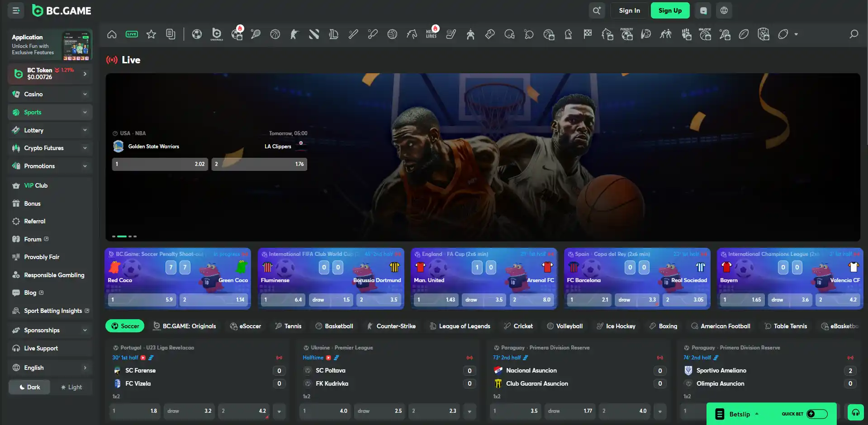
Task: Bet on Golden State Warriors at 2.02
Action: click(160, 164)
